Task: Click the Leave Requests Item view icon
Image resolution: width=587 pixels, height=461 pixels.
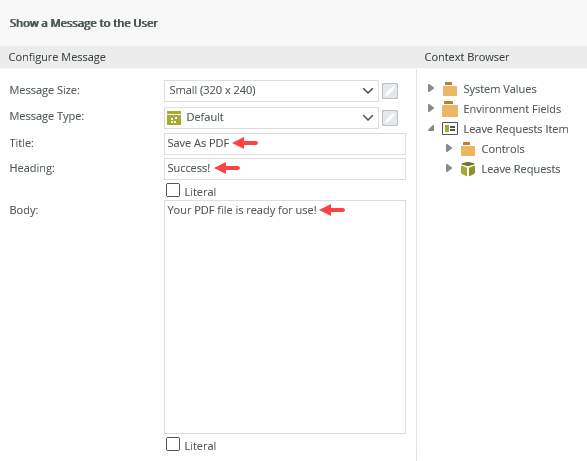Action: pyautogui.click(x=450, y=129)
